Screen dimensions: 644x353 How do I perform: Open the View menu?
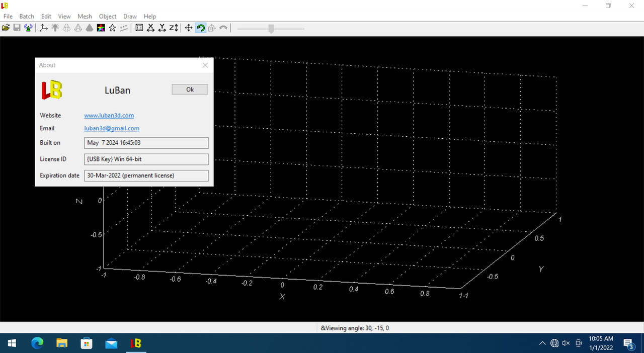coord(64,16)
